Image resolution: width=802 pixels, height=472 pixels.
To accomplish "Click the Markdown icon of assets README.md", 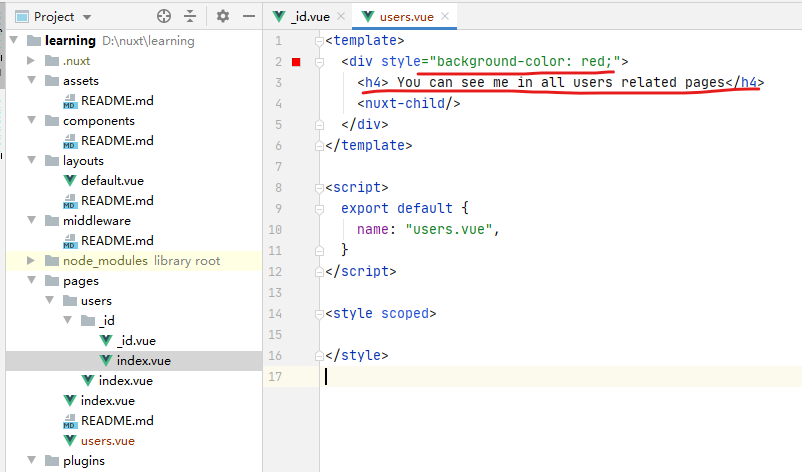I will pyautogui.click(x=70, y=101).
